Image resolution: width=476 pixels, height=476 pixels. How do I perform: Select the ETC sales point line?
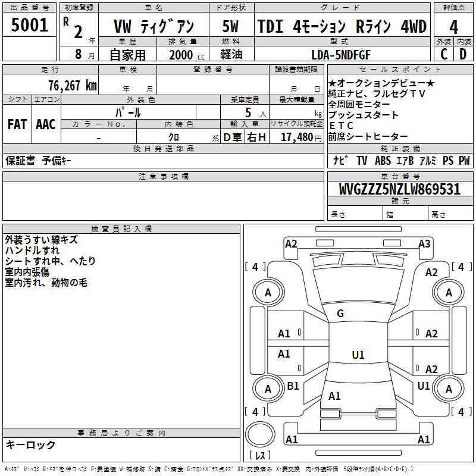tap(342, 126)
